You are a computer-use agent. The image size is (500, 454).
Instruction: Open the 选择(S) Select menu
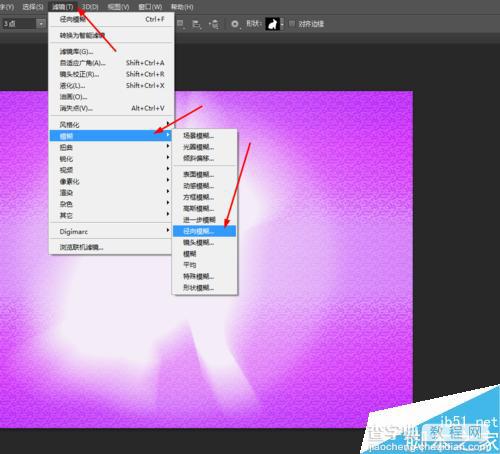click(33, 7)
